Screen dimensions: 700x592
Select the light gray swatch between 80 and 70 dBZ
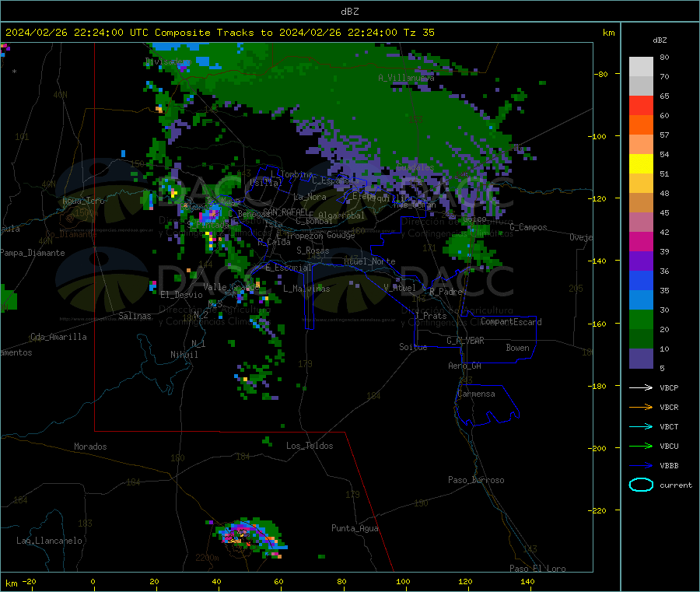(641, 67)
